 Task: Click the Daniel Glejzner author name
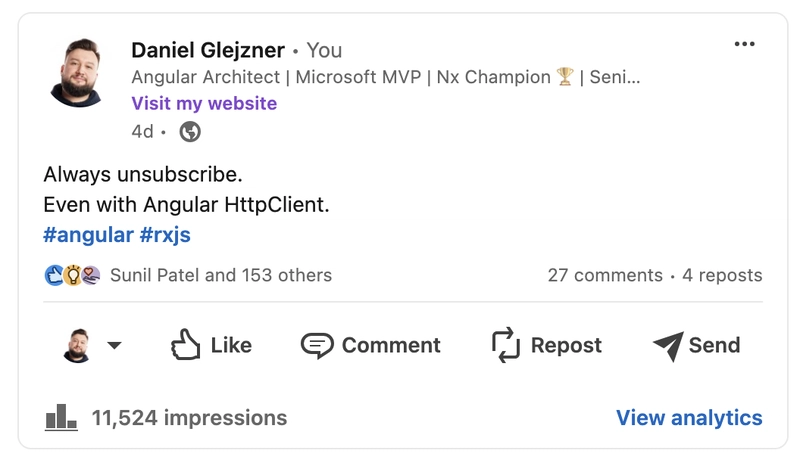coord(208,50)
